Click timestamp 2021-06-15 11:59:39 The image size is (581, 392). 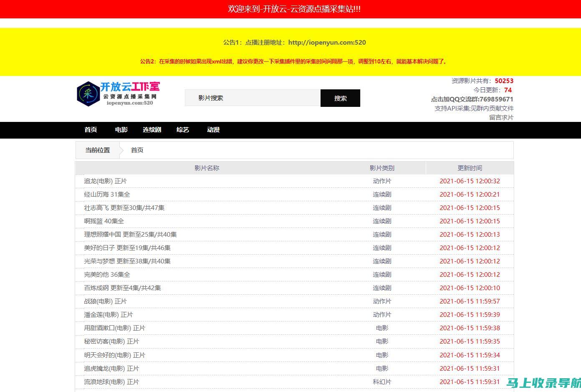click(x=470, y=314)
